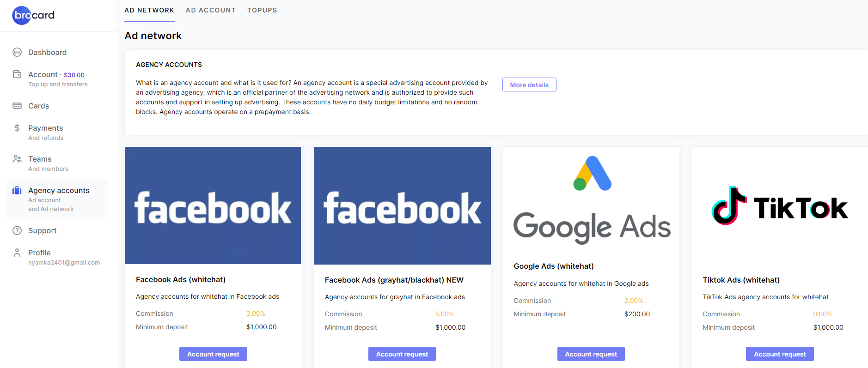
Task: Open the $30.00 account balance link
Action: tap(74, 75)
